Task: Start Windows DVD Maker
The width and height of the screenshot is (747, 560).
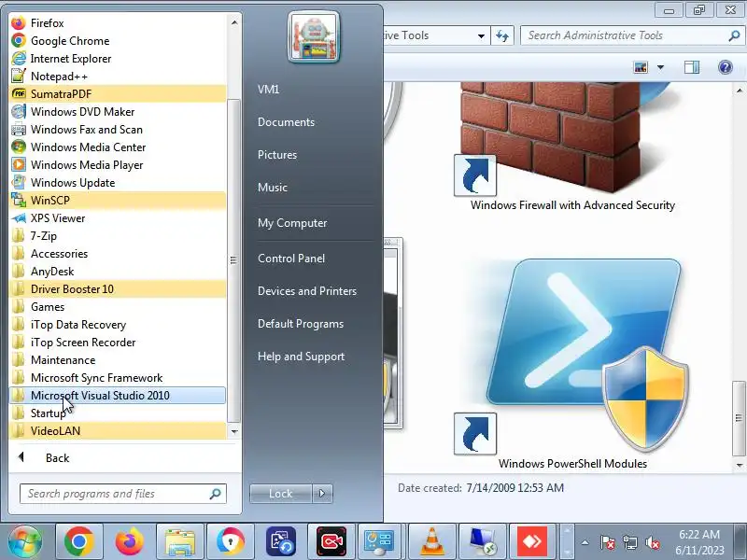Action: (118, 111)
